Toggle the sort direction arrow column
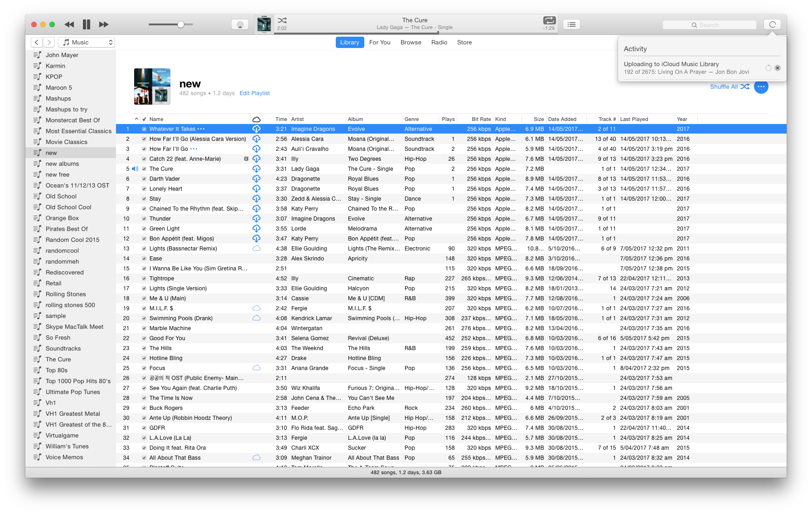812x514 pixels. pos(136,119)
